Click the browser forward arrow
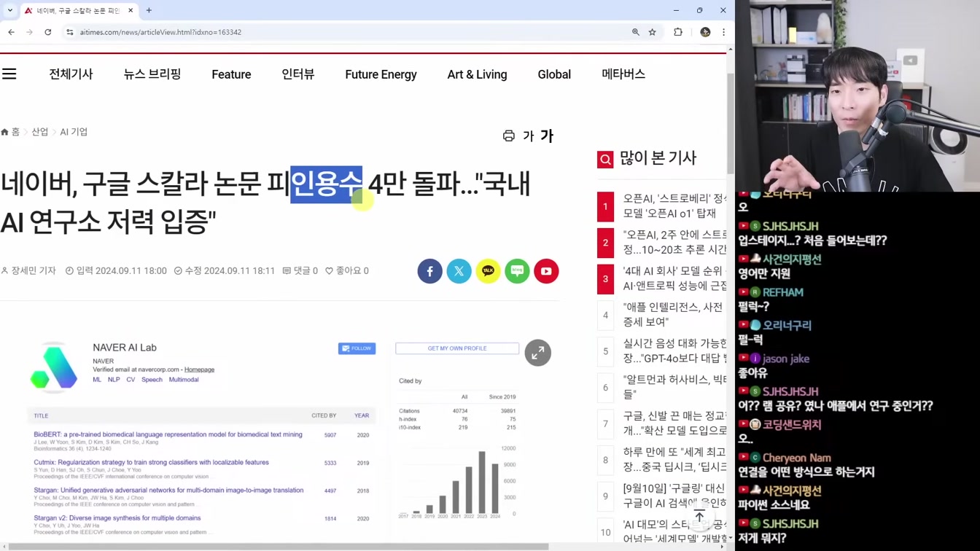The width and height of the screenshot is (980, 551). click(29, 32)
